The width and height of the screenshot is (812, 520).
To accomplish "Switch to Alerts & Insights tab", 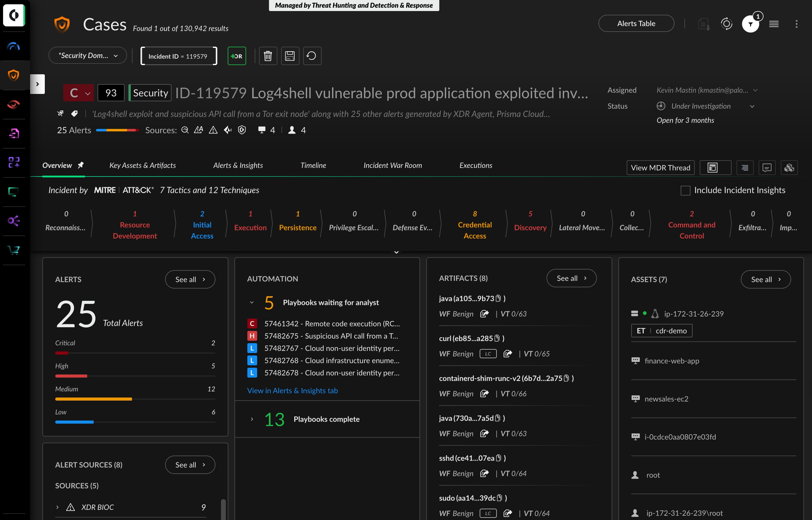I will tap(237, 165).
